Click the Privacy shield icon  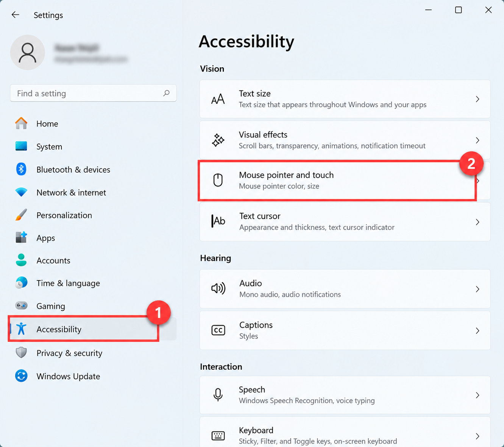click(x=21, y=353)
